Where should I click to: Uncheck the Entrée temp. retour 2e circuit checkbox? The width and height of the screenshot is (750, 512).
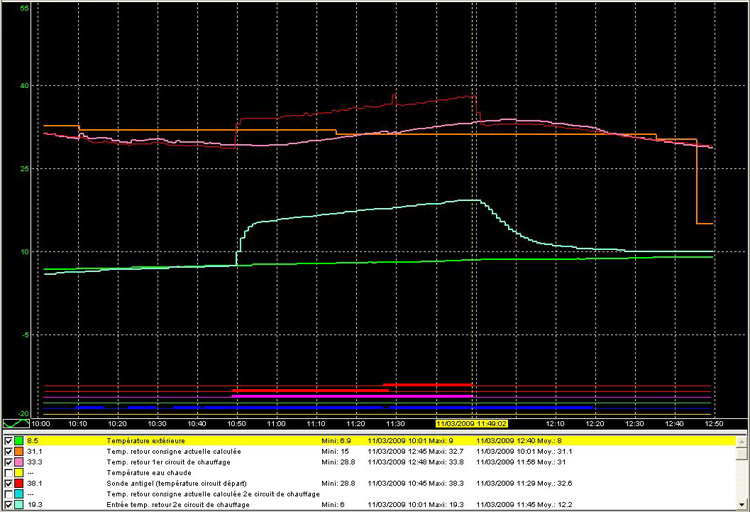(x=9, y=505)
